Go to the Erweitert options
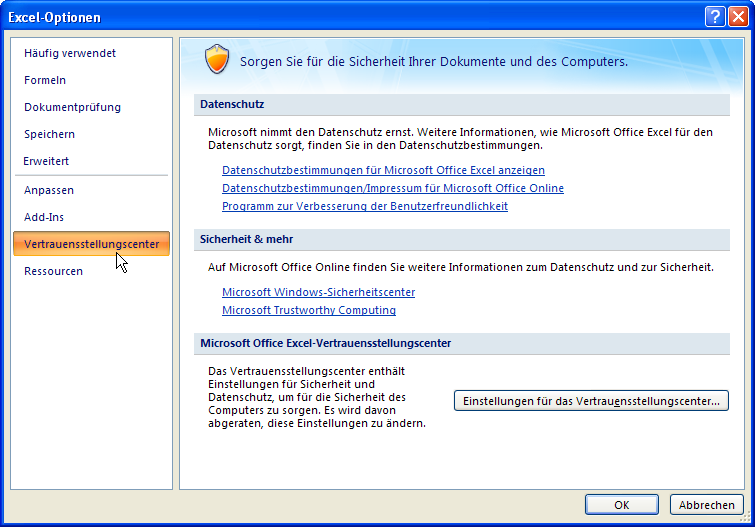The width and height of the screenshot is (755, 527). click(46, 161)
